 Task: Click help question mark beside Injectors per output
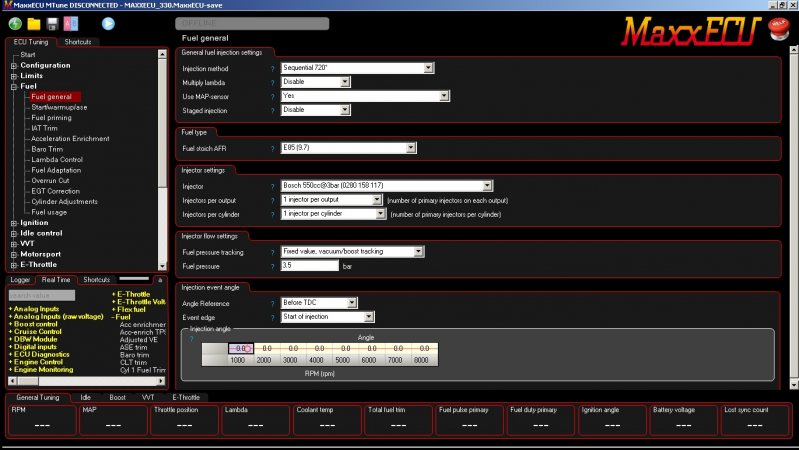tap(273, 201)
